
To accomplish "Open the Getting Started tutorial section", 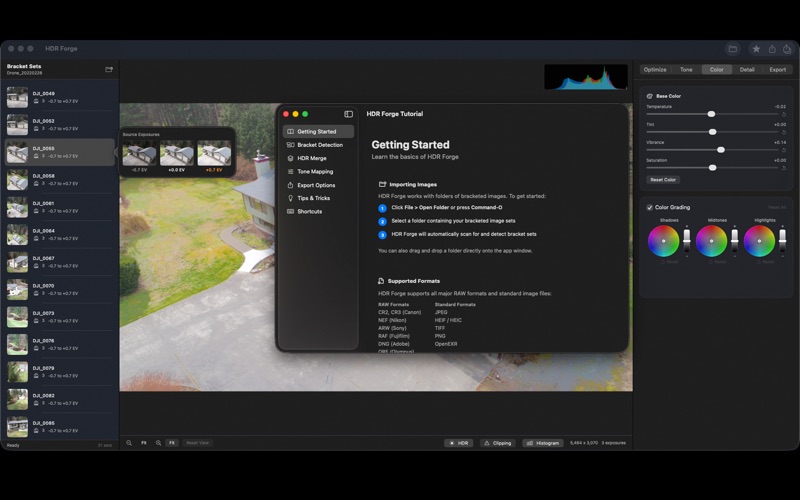I will point(318,132).
